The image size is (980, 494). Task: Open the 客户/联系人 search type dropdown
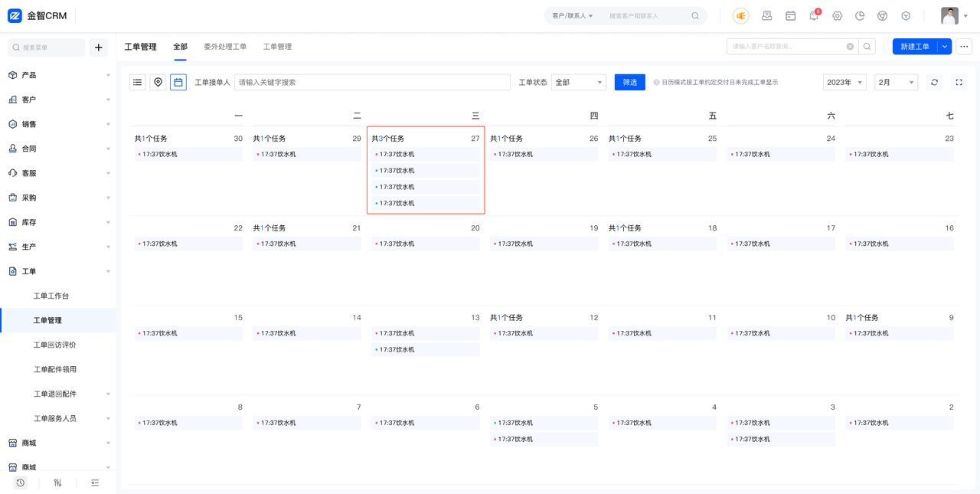click(x=573, y=15)
